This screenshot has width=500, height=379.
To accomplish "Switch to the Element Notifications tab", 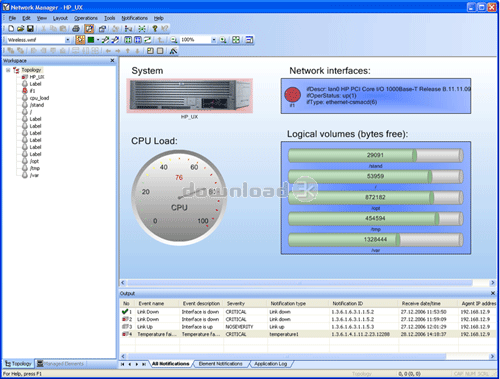I will [x=220, y=364].
